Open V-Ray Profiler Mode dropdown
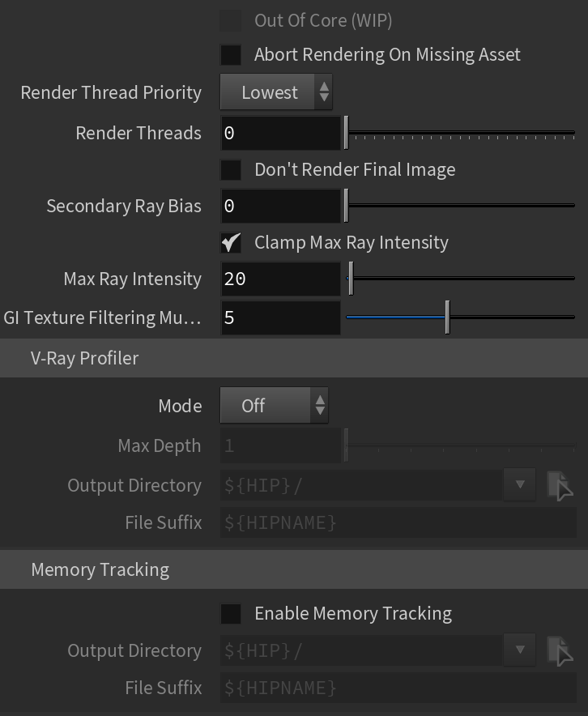 [274, 406]
